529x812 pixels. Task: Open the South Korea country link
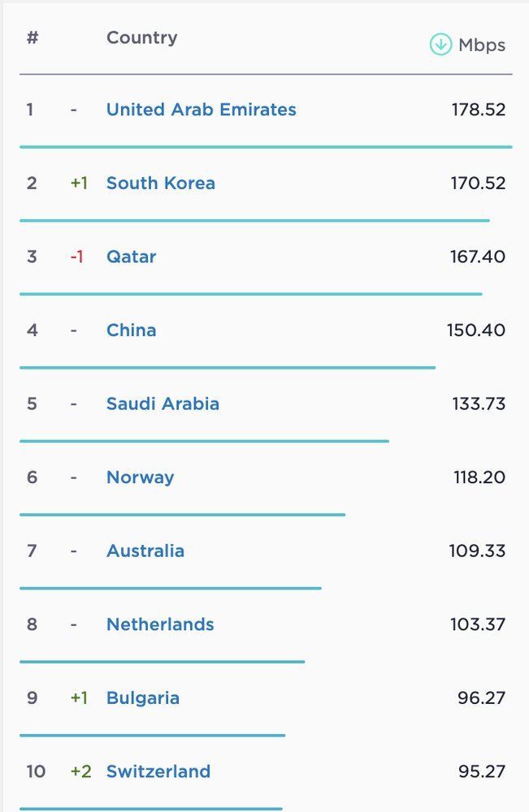coord(160,183)
